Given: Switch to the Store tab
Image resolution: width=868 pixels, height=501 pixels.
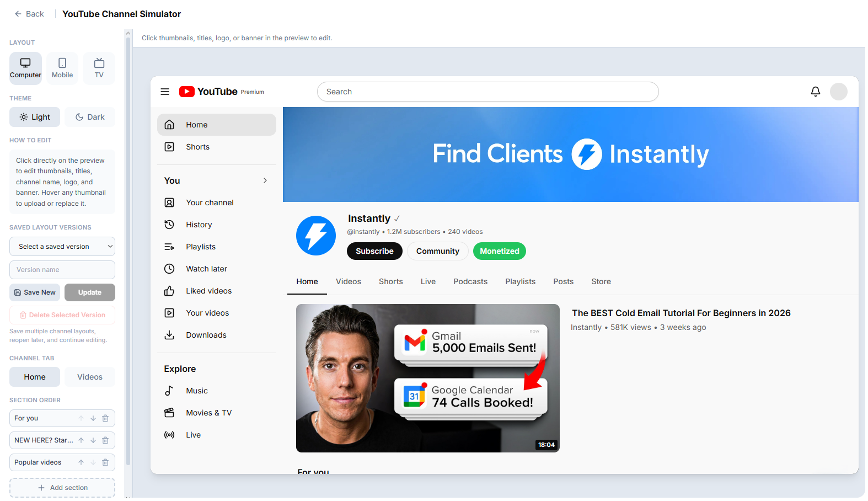Looking at the screenshot, I should tap(601, 281).
